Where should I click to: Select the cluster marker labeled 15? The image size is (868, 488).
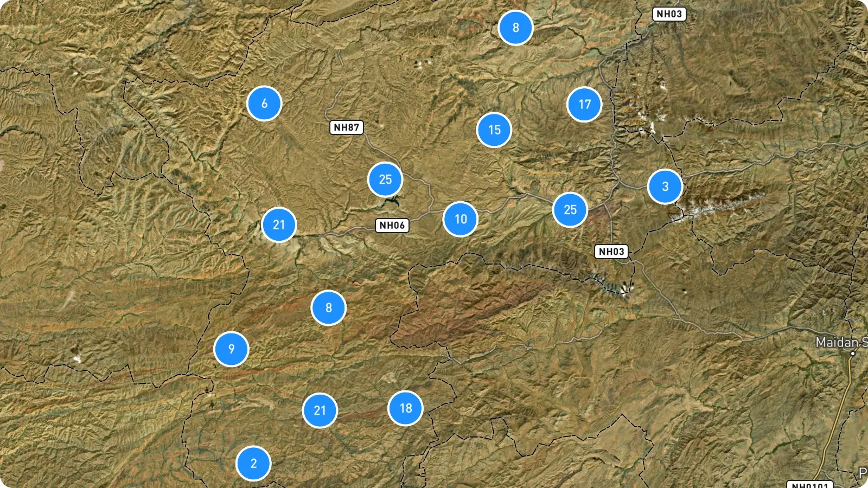coord(494,130)
